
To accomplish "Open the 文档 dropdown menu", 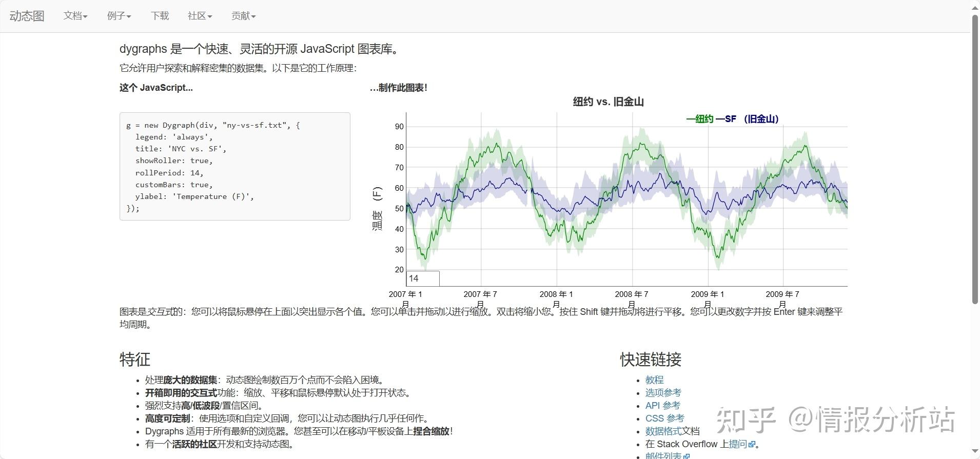I will point(75,16).
